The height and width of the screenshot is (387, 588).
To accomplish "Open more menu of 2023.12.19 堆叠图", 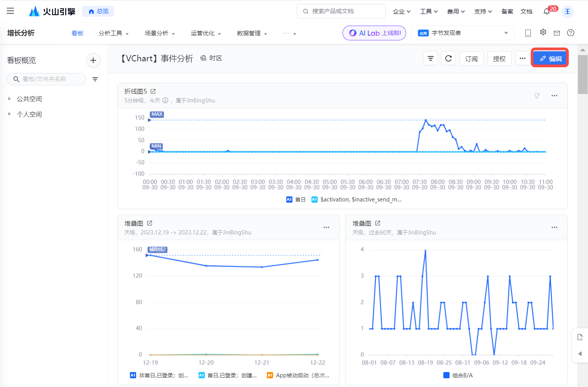I will 326,227.
